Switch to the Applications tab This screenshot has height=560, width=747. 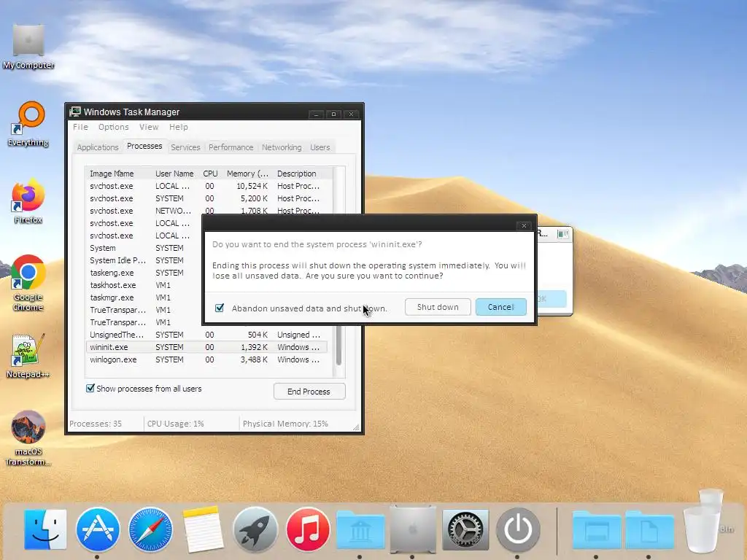click(98, 147)
